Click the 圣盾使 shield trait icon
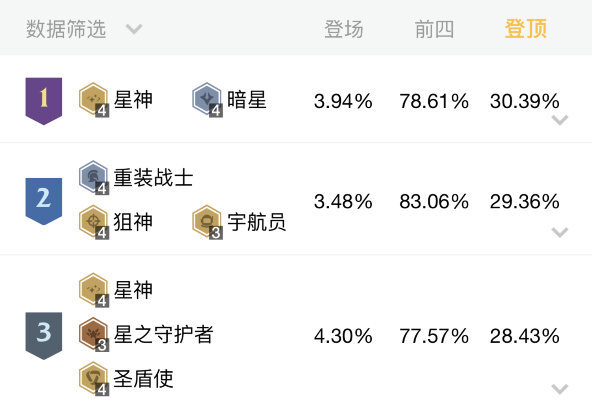 tap(94, 379)
